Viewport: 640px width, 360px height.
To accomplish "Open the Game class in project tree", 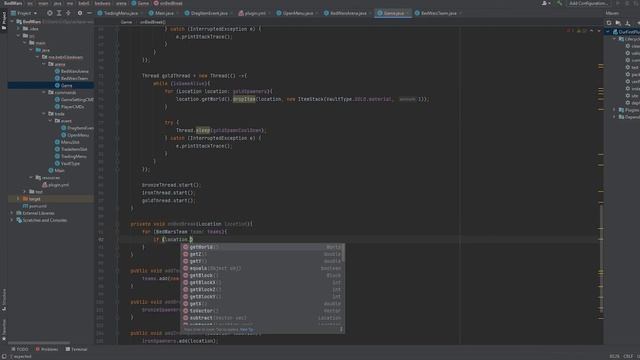I will [x=67, y=85].
